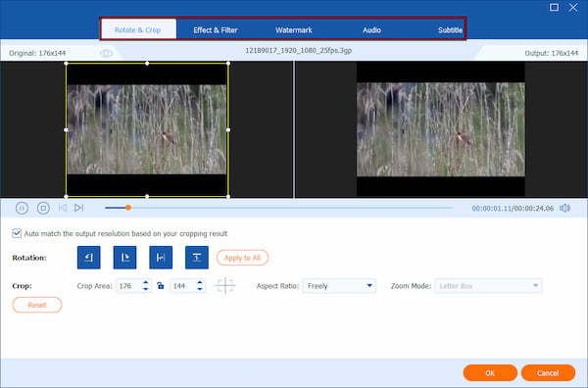The height and width of the screenshot is (388, 588).
Task: Click the bottom-left crop corner handle
Action: 67,196
